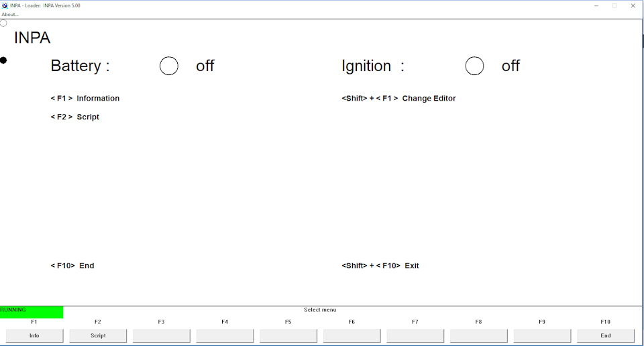Click the blank button under F8
Screen dimensions: 644x346
(478, 335)
